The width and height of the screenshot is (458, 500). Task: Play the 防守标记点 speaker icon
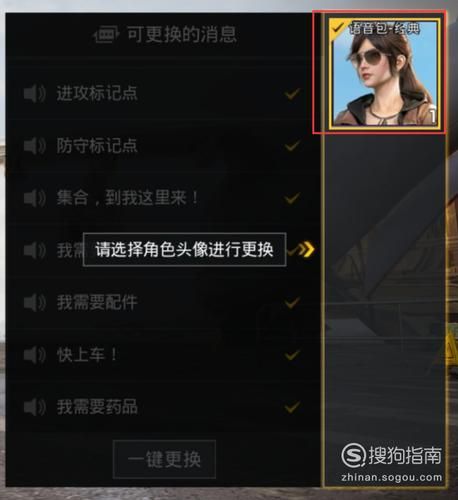click(x=35, y=146)
